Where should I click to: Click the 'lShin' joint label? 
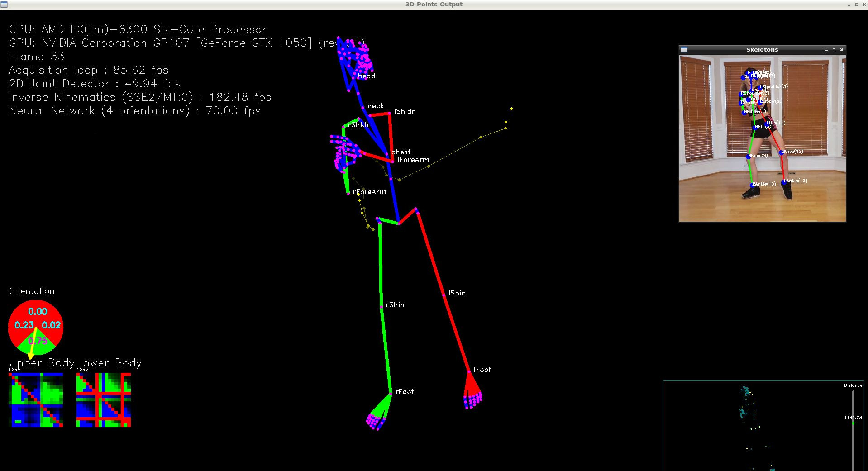[457, 293]
